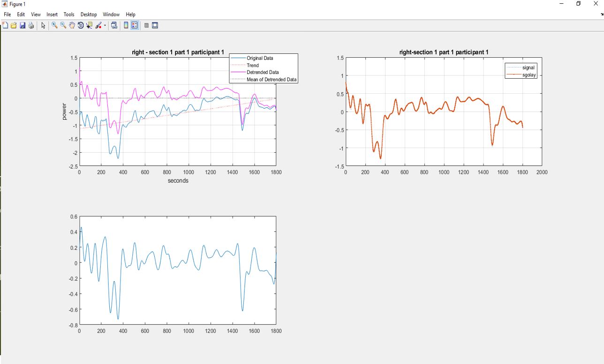Activate the Data Cursor tool
The height and width of the screenshot is (364, 604).
tap(89, 25)
